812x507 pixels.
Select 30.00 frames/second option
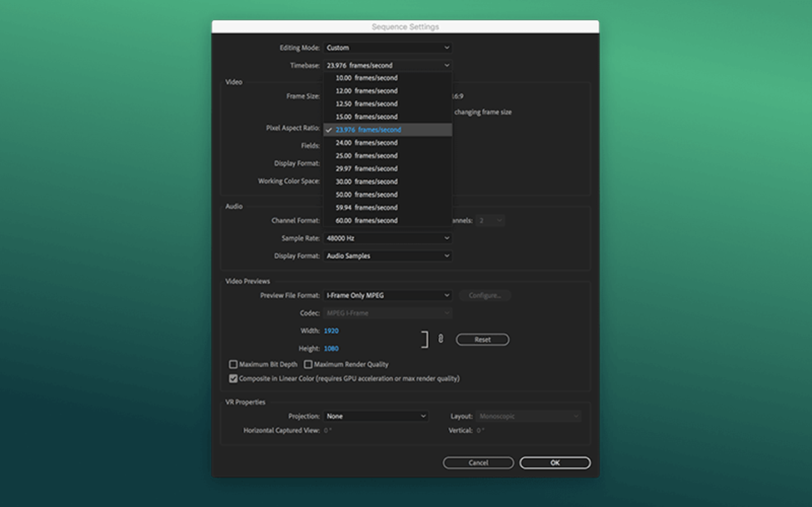(x=388, y=181)
